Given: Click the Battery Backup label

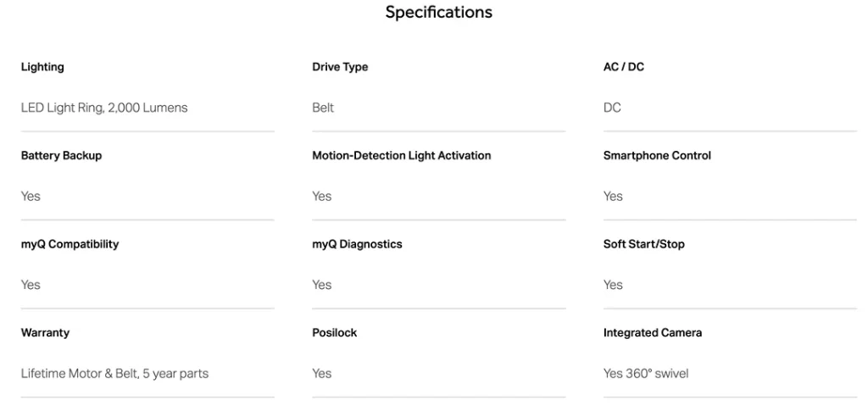Looking at the screenshot, I should 61,156.
